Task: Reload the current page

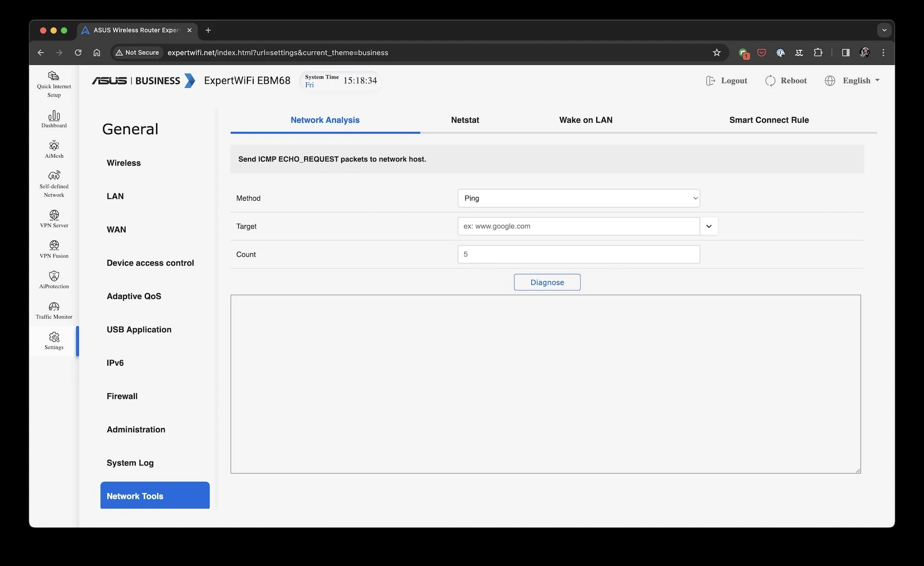Action: pos(78,52)
